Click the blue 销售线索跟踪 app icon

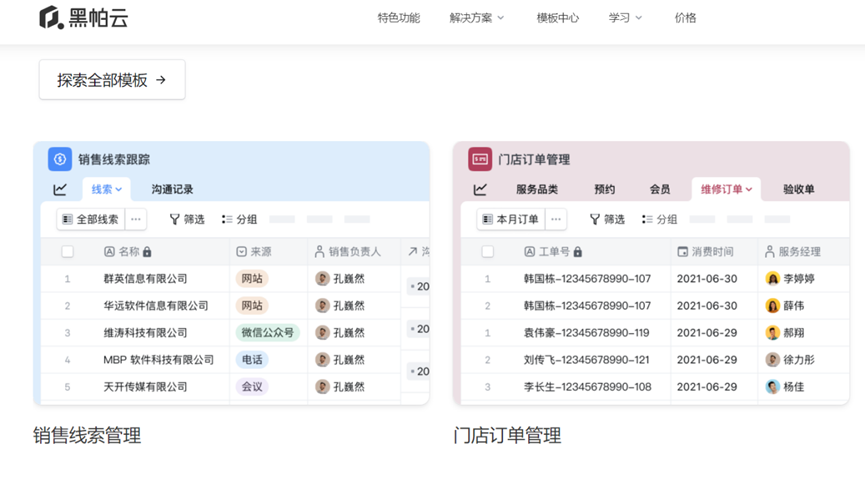pyautogui.click(x=60, y=159)
